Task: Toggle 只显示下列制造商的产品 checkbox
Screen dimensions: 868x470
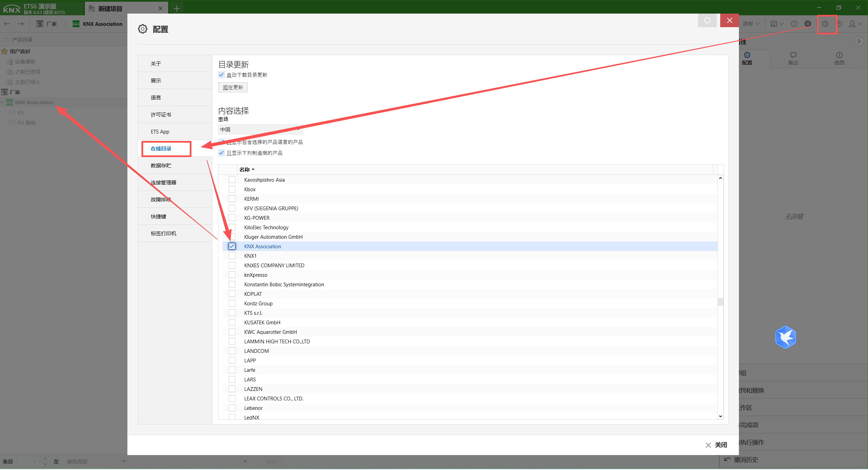Action: (x=222, y=153)
